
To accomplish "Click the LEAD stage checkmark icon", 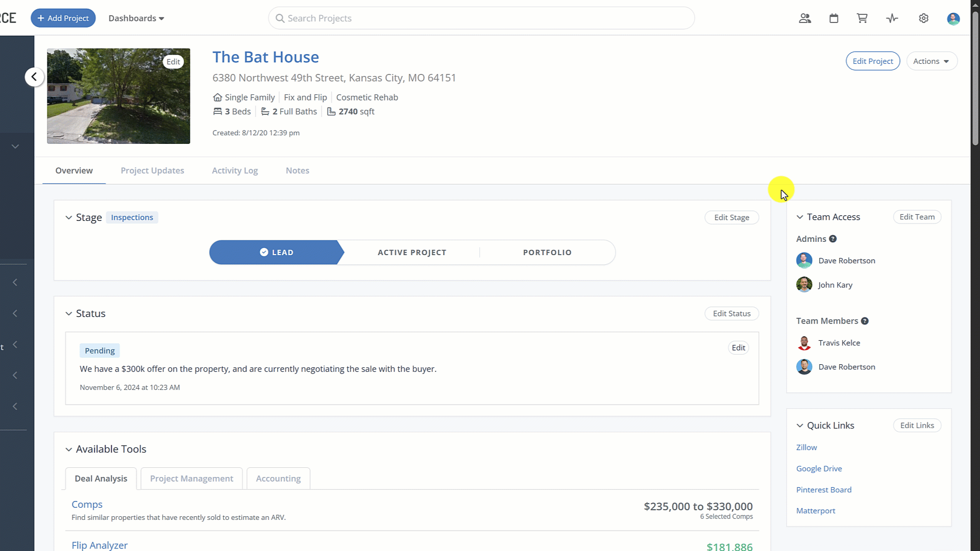I will pyautogui.click(x=264, y=252).
